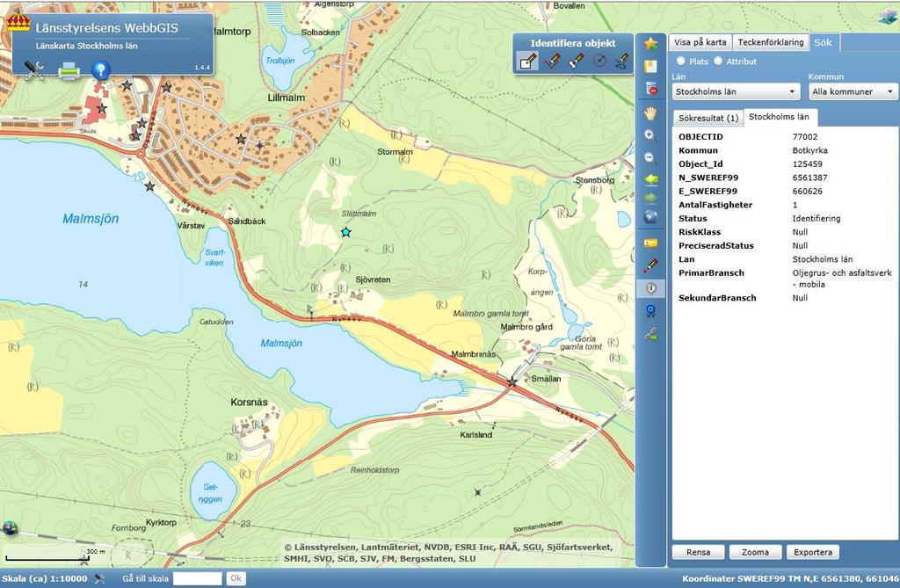900x588 pixels.
Task: Select identify by circle radius tool
Action: (599, 61)
